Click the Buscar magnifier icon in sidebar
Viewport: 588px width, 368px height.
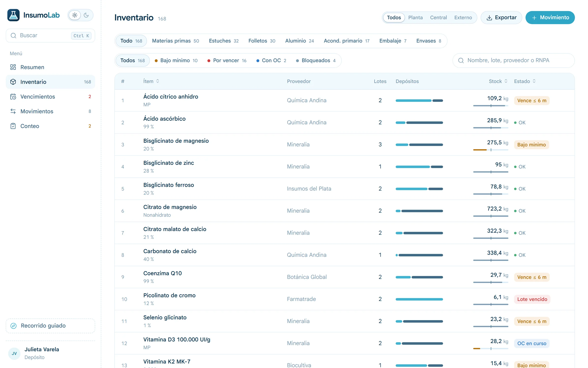click(x=13, y=36)
